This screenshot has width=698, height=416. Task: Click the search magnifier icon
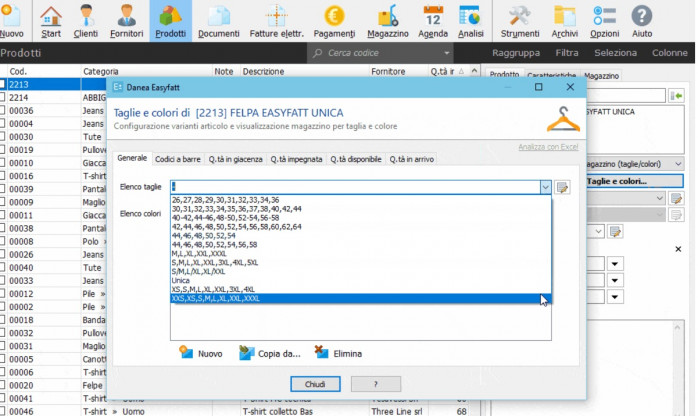317,53
